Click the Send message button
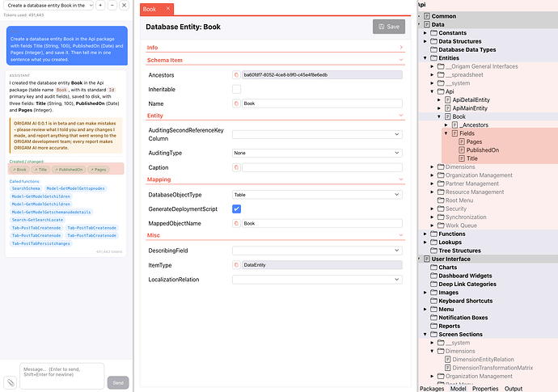Image resolution: width=558 pixels, height=392 pixels. pyautogui.click(x=118, y=383)
